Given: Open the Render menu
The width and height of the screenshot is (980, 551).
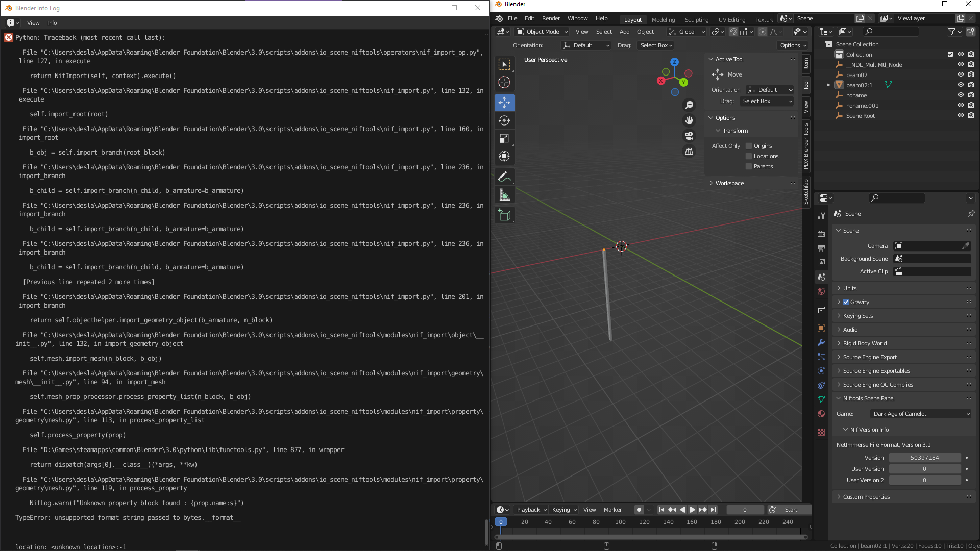Looking at the screenshot, I should coord(551,18).
